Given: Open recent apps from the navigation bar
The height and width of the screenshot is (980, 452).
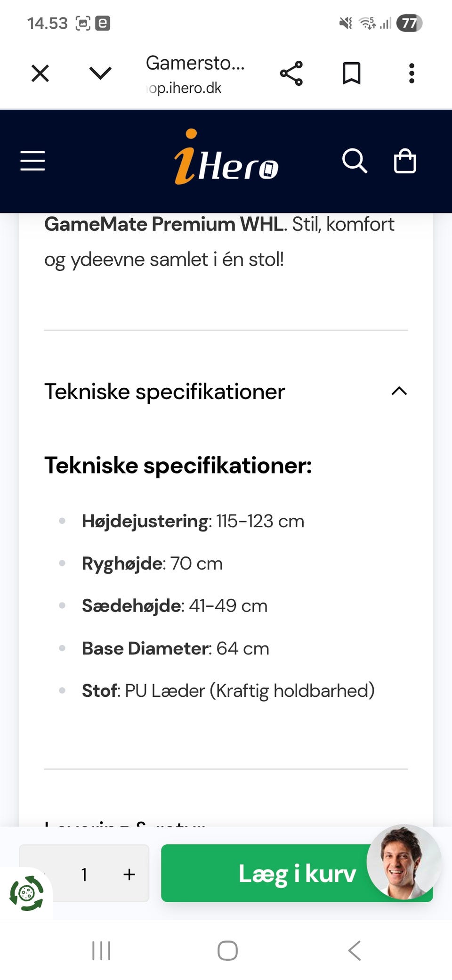Looking at the screenshot, I should click(101, 951).
